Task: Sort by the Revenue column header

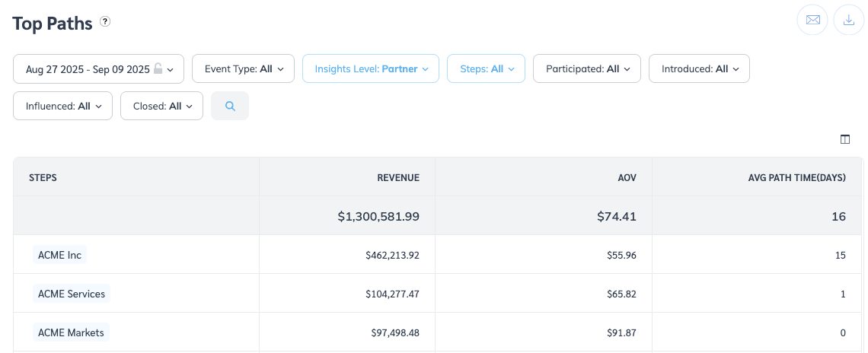Action: pyautogui.click(x=398, y=177)
